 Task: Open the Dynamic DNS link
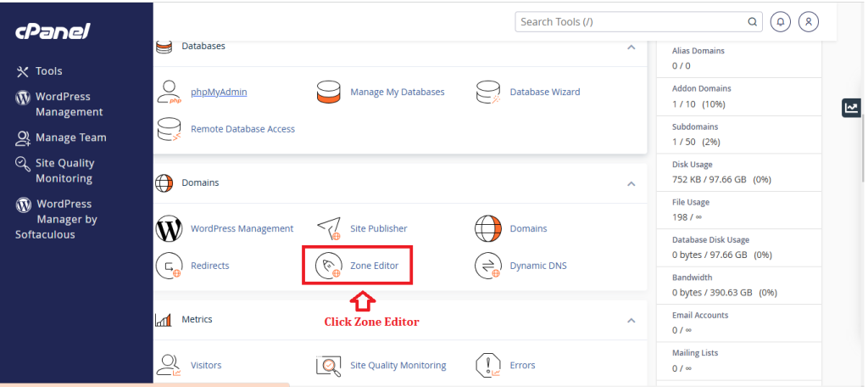coord(538,266)
